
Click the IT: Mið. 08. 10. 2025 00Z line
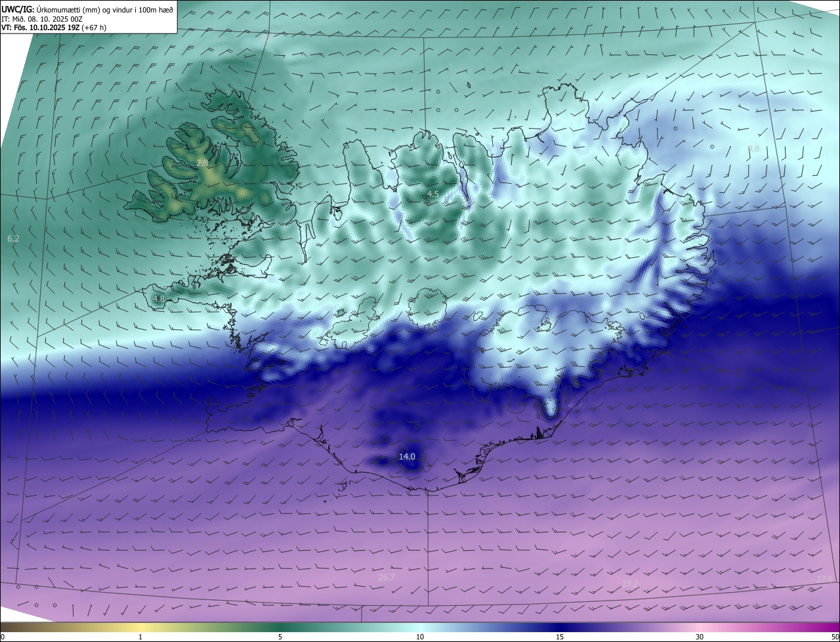pyautogui.click(x=42, y=19)
